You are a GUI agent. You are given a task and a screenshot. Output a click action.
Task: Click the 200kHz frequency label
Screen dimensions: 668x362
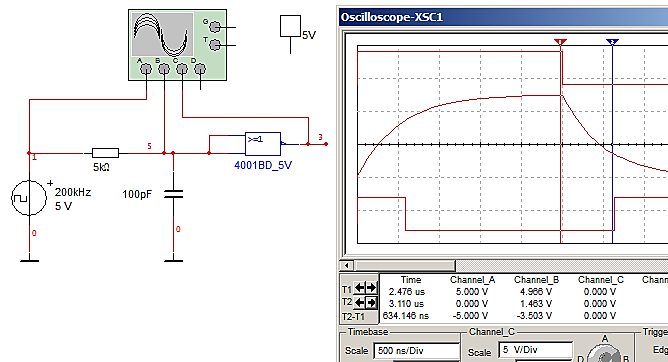click(73, 192)
